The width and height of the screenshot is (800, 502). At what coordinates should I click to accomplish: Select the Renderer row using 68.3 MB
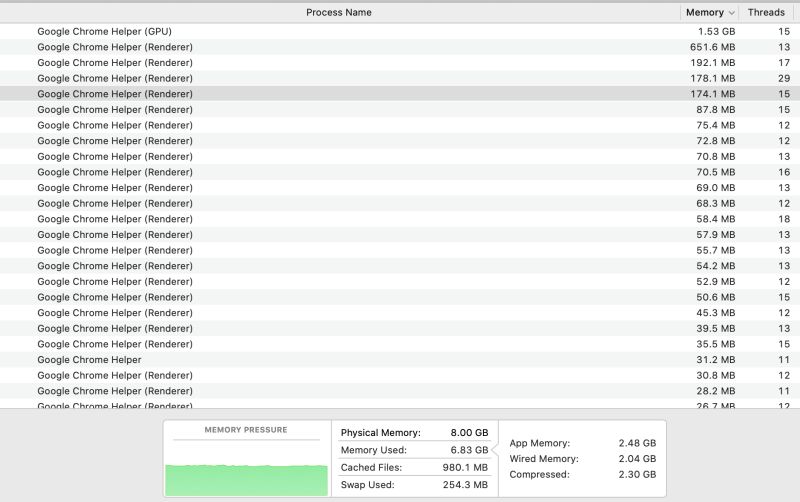point(400,204)
